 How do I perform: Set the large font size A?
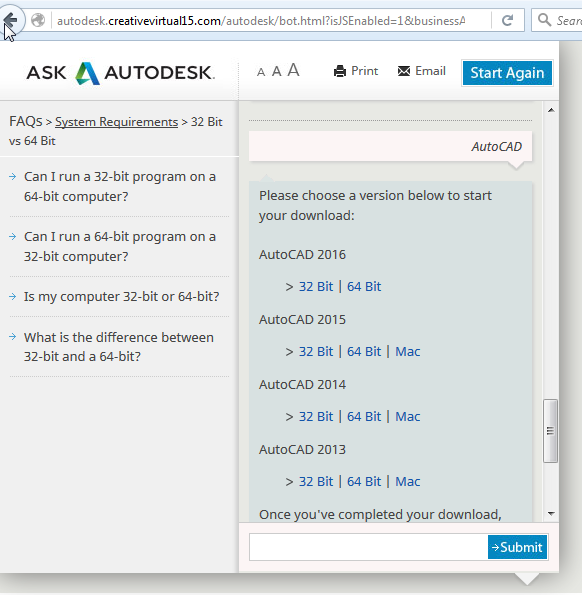point(293,70)
